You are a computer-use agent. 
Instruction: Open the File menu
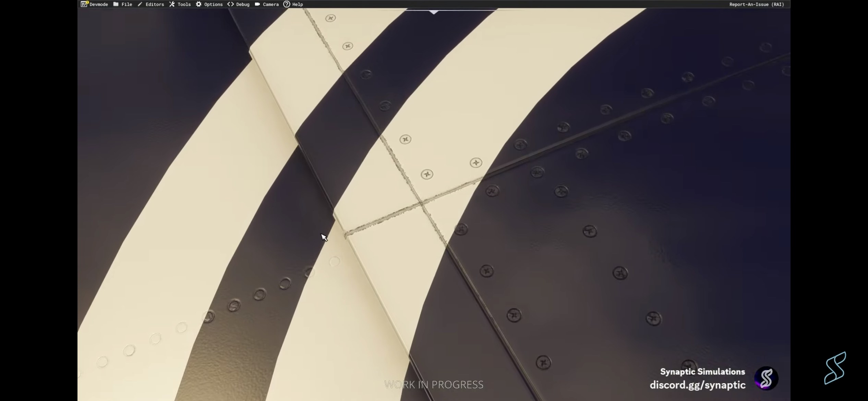[x=127, y=4]
